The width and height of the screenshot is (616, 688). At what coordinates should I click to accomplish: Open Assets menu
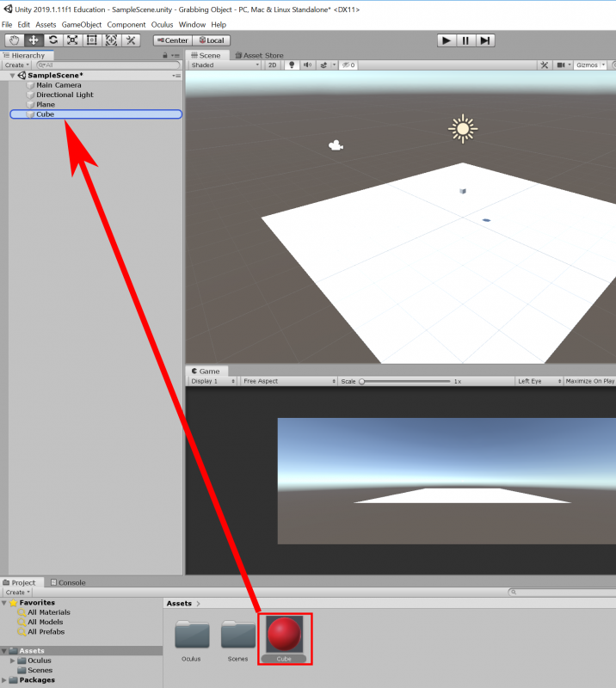(x=46, y=25)
